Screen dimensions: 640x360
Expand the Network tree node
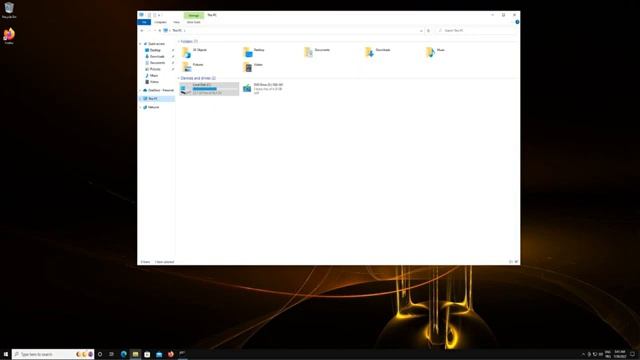[x=140, y=107]
